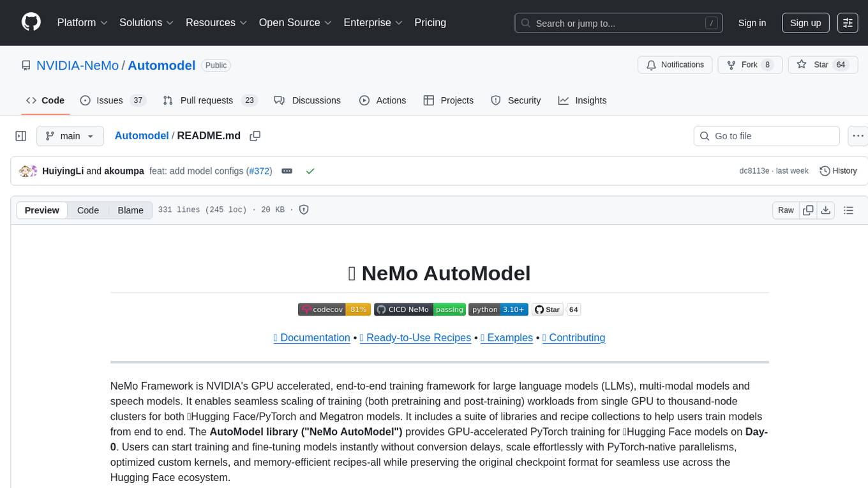
Task: Open the more file actions menu
Action: [x=858, y=136]
